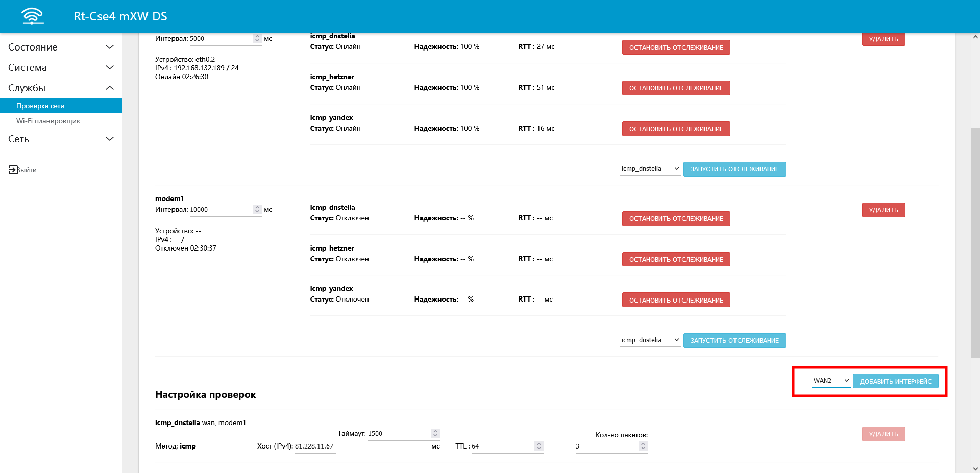Adjust Таймаут 1500 stepper arrows

tap(435, 433)
